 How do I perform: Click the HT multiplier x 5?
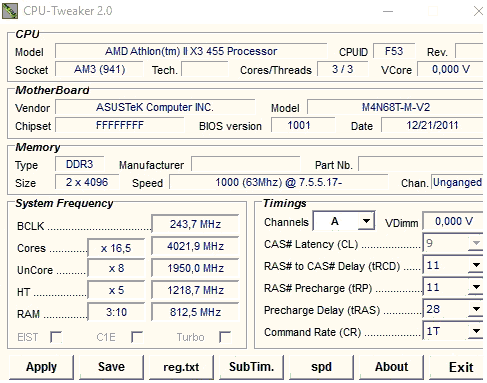coord(116,290)
